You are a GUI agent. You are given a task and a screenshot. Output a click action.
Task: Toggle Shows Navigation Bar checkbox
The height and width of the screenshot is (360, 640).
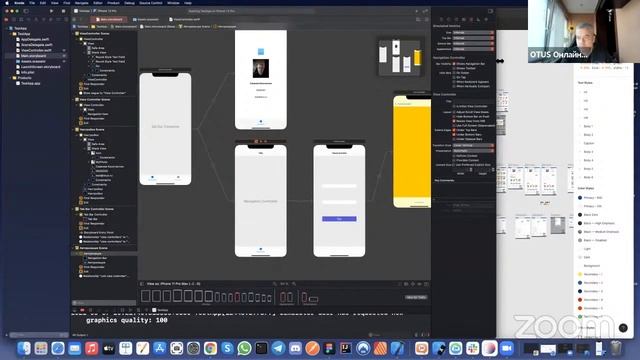point(454,64)
